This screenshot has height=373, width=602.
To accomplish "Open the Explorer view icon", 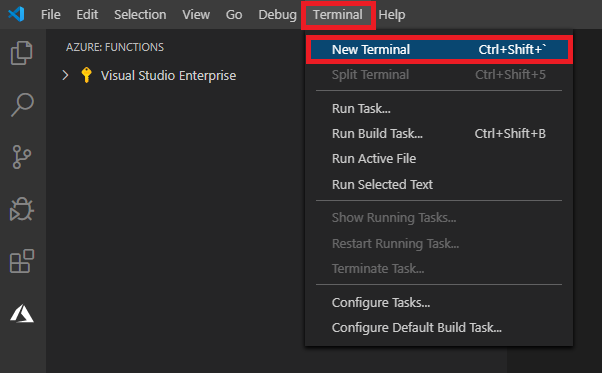I will coord(22,53).
